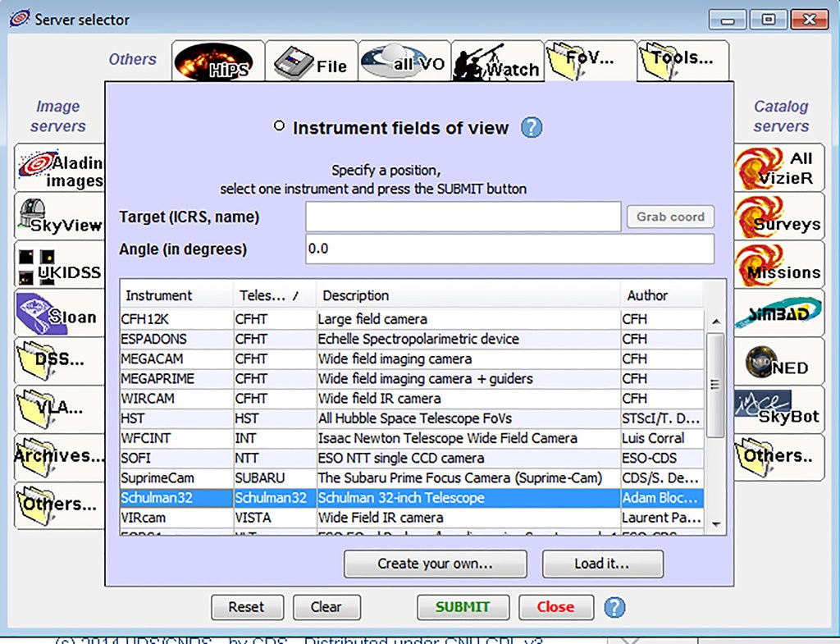
Task: Expand the Archives server folder
Action: pyautogui.click(x=59, y=458)
